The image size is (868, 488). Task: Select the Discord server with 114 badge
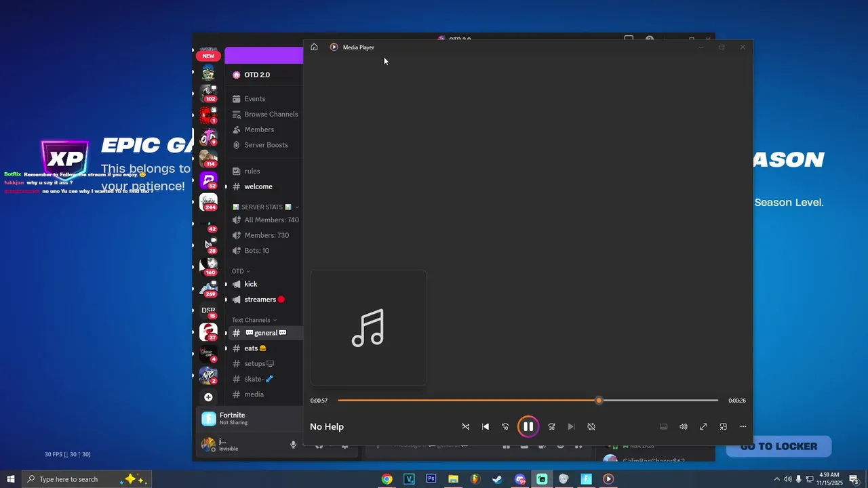(208, 159)
